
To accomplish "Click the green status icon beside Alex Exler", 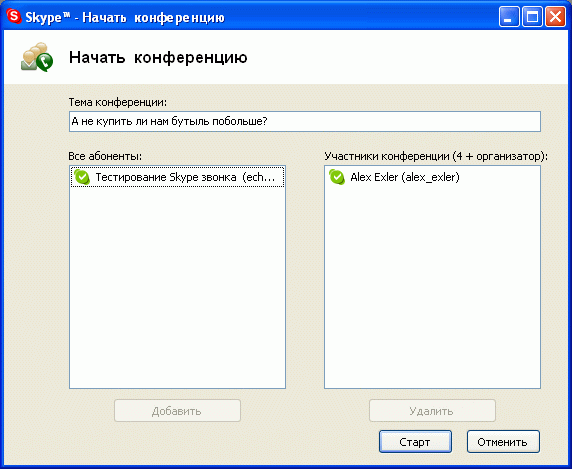I will tap(336, 177).
